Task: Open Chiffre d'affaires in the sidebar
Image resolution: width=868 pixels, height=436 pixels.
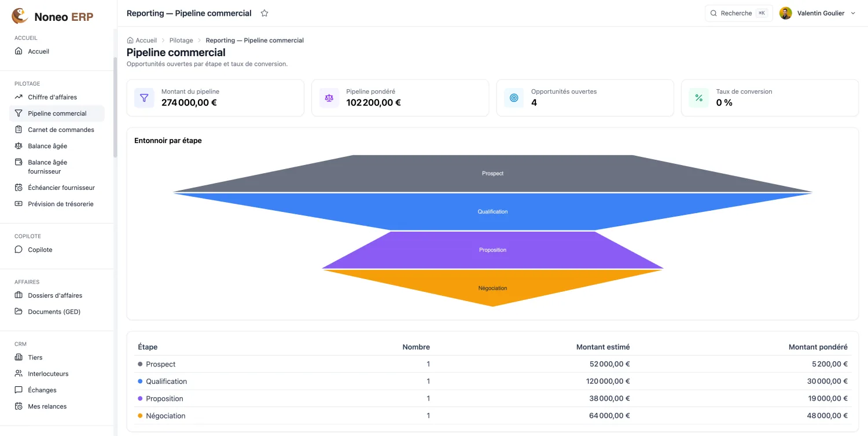Action: point(57,97)
